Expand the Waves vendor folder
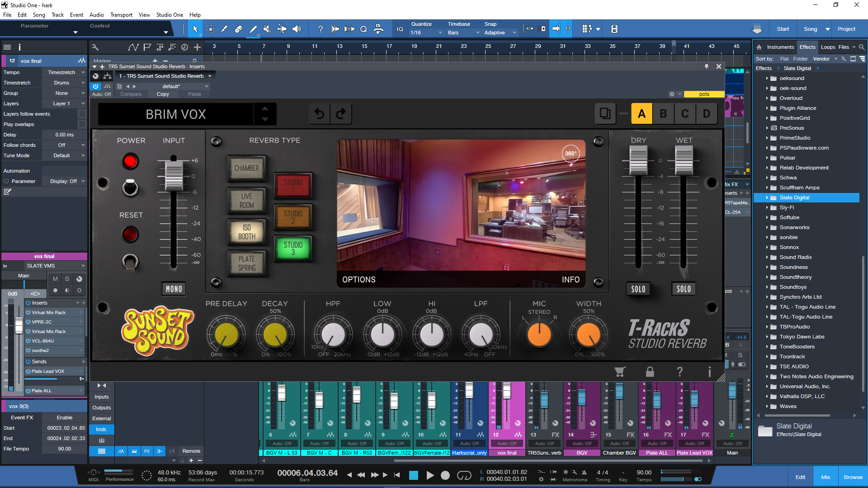Image resolution: width=868 pixels, height=488 pixels. tap(767, 406)
